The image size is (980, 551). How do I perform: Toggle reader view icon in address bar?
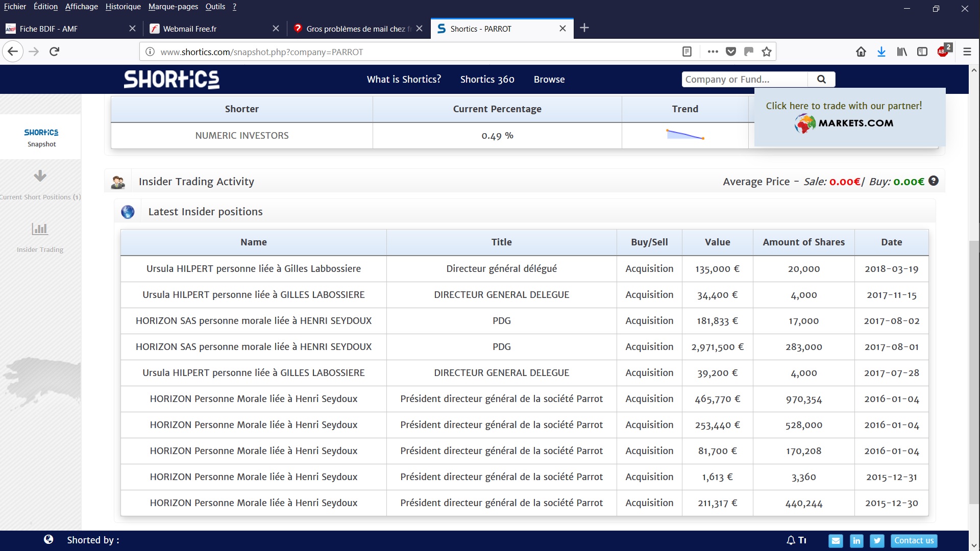pyautogui.click(x=687, y=52)
